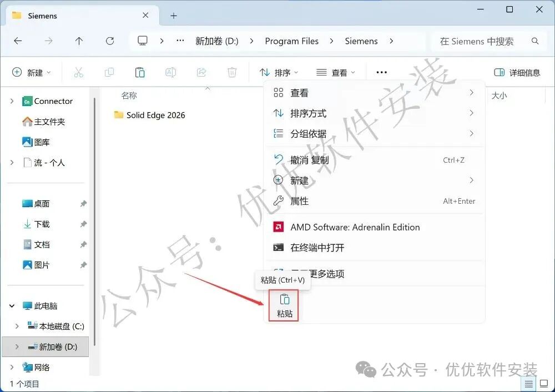
Task: Switch to details list view icon
Action: tap(528, 384)
